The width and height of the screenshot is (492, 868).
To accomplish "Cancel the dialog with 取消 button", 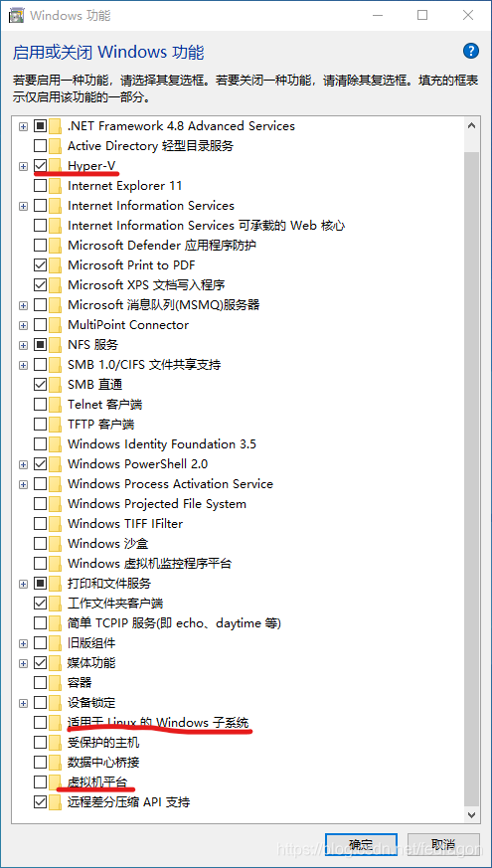I will pyautogui.click(x=443, y=845).
